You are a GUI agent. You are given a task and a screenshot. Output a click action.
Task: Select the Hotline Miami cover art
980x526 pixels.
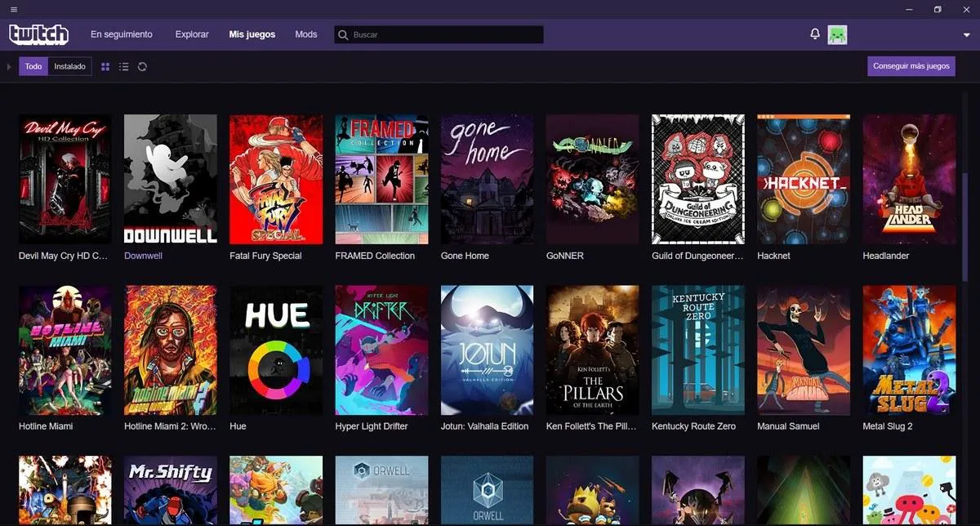(65, 350)
